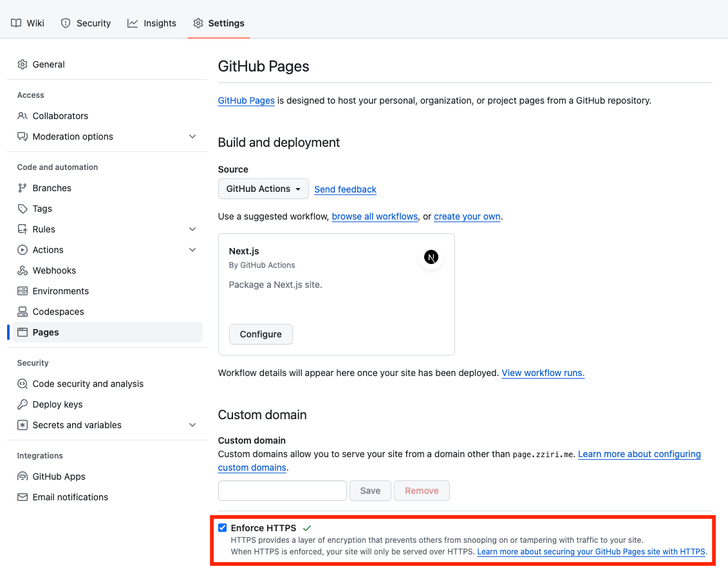Click the Actions play icon
Viewport: 728px width, 575px height.
(23, 250)
